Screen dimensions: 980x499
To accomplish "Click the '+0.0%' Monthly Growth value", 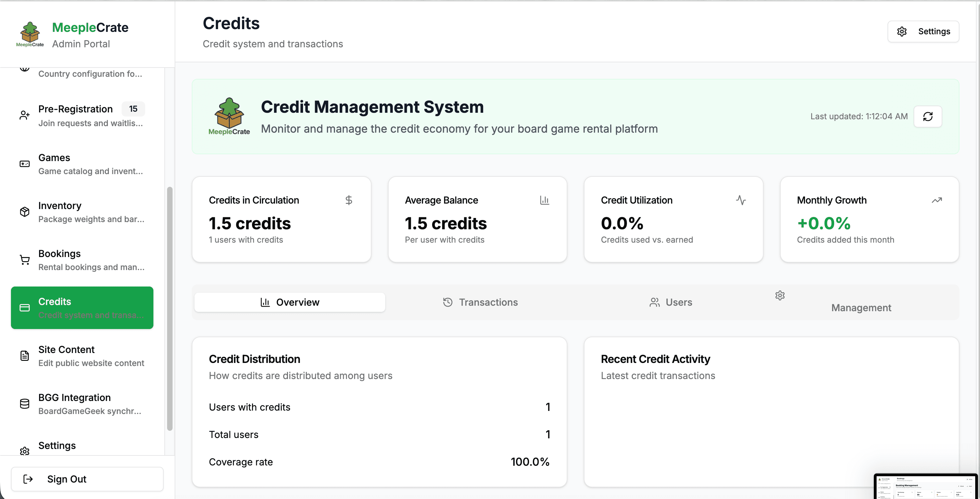I will pyautogui.click(x=824, y=223).
